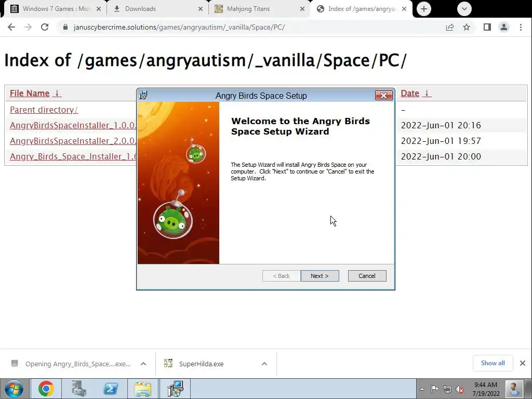Toggle the Chrome side panel icon
This screenshot has width=532, height=399.
(487, 27)
